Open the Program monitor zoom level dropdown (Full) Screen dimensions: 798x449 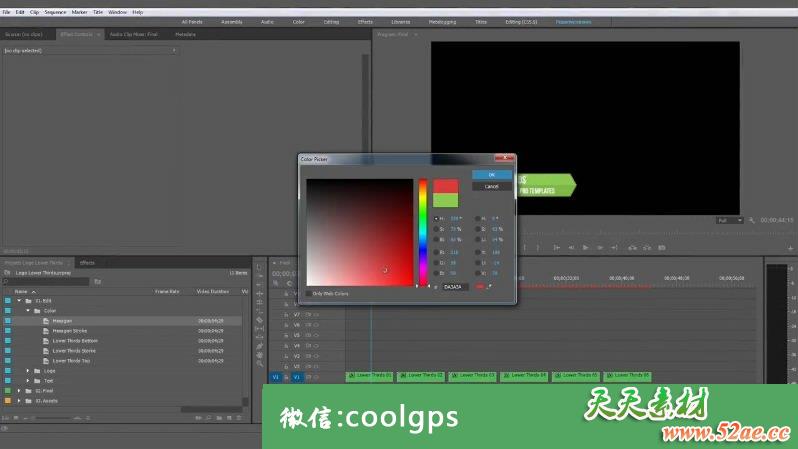tap(728, 220)
